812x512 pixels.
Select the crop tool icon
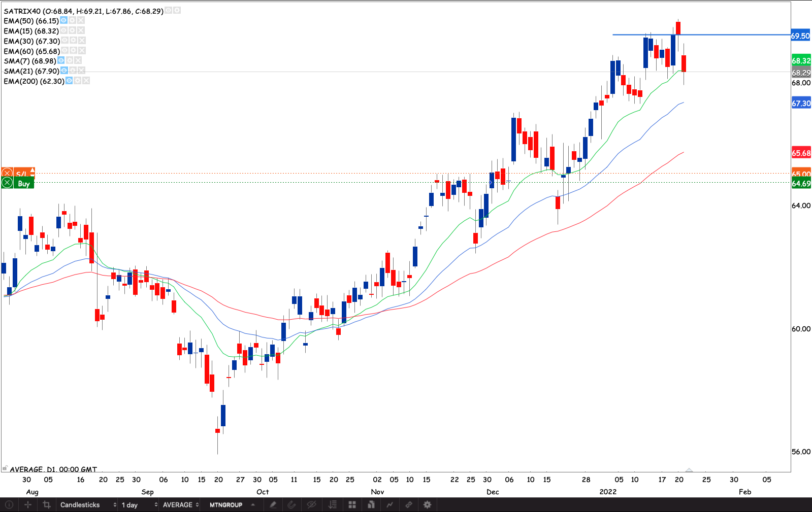[x=47, y=504]
